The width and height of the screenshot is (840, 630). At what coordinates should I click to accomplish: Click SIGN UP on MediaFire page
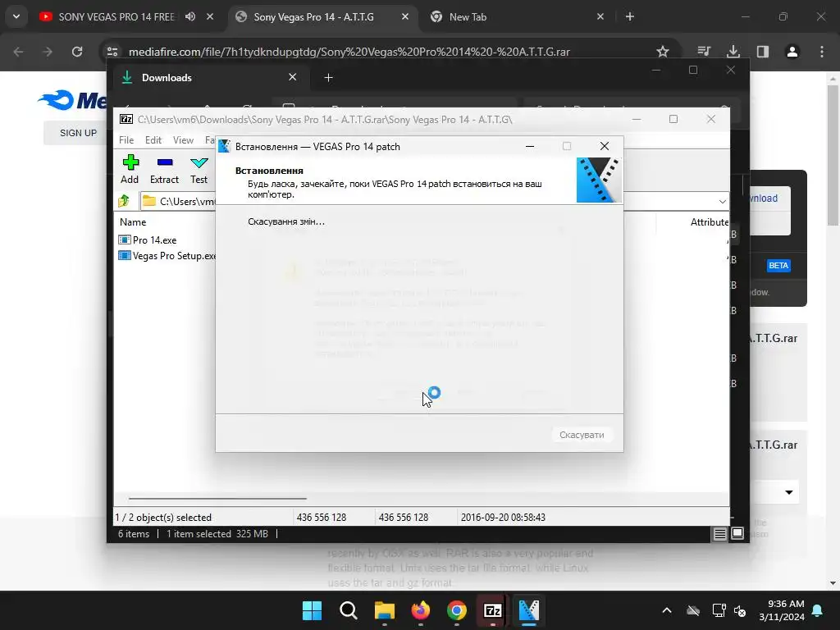(78, 133)
